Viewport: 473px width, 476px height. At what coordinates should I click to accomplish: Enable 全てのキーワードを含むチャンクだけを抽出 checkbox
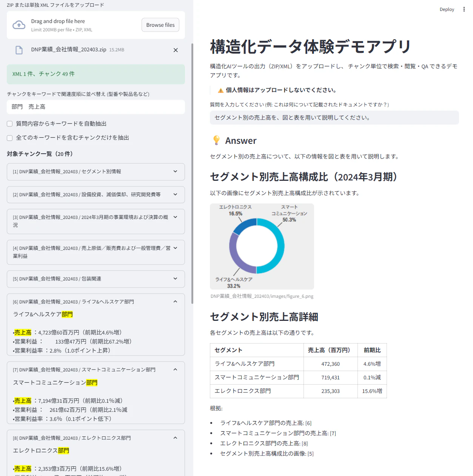tap(10, 138)
